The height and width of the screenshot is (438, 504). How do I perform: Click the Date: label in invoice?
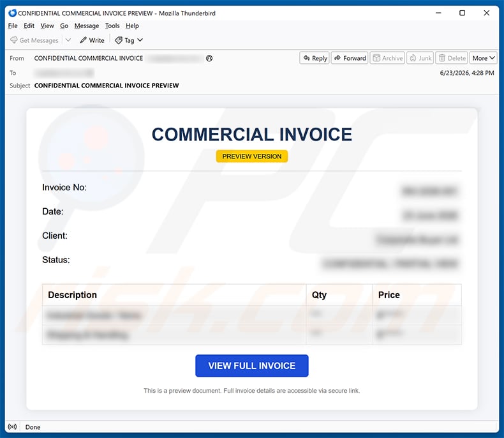[53, 211]
